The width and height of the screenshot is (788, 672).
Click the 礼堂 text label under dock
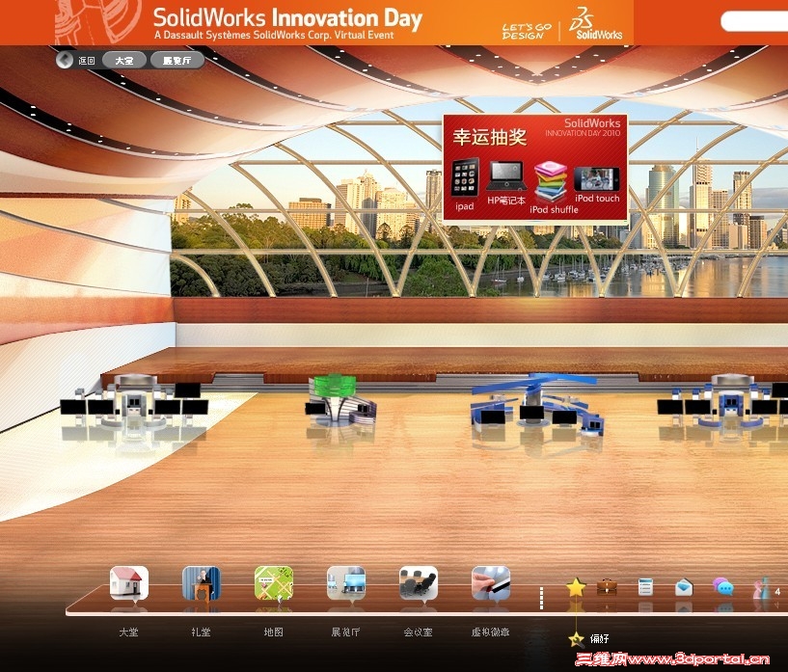(x=201, y=632)
